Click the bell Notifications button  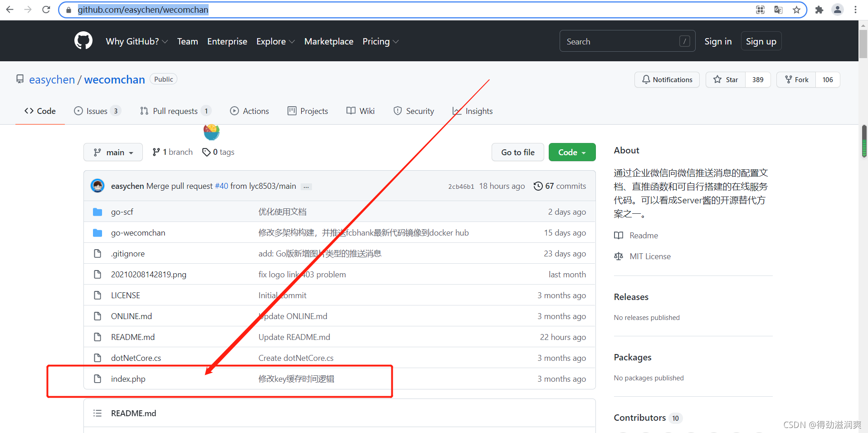pos(667,79)
